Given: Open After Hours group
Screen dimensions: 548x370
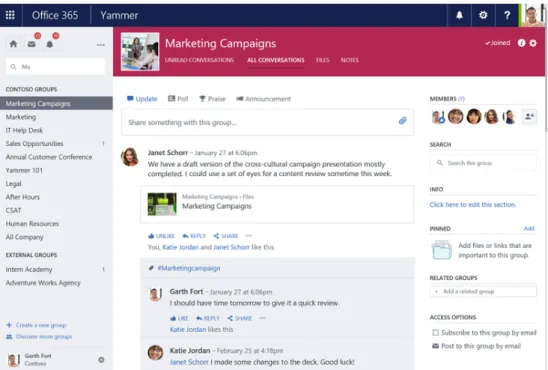Looking at the screenshot, I should coord(23,197).
